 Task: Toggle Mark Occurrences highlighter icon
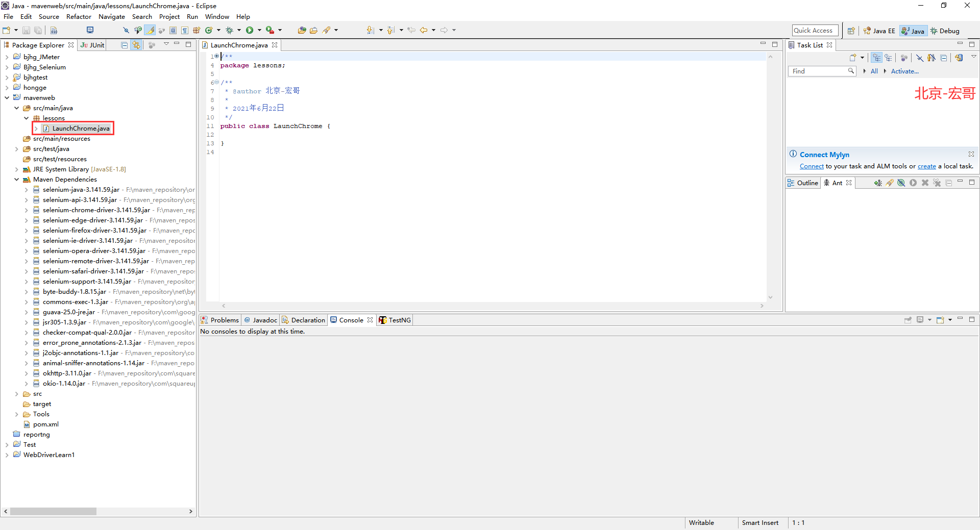click(150, 30)
